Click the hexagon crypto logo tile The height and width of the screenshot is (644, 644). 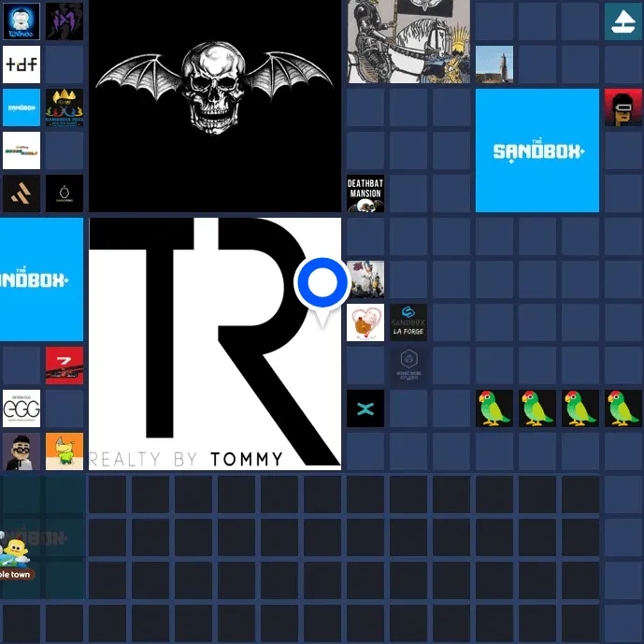pos(408,365)
